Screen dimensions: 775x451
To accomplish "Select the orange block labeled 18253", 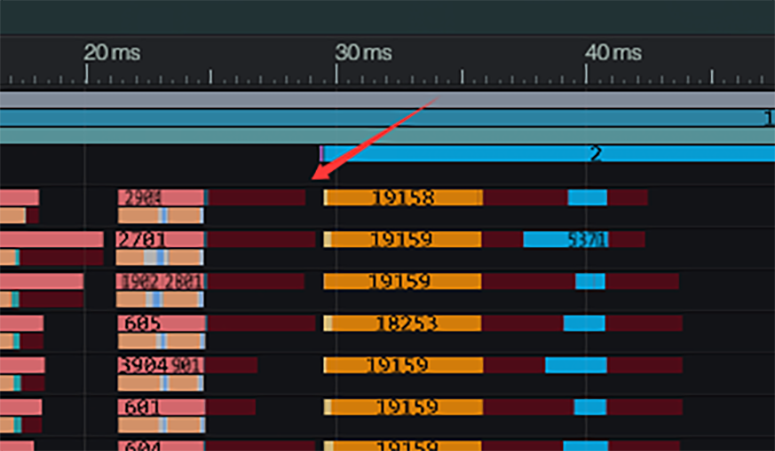I will coord(403,323).
